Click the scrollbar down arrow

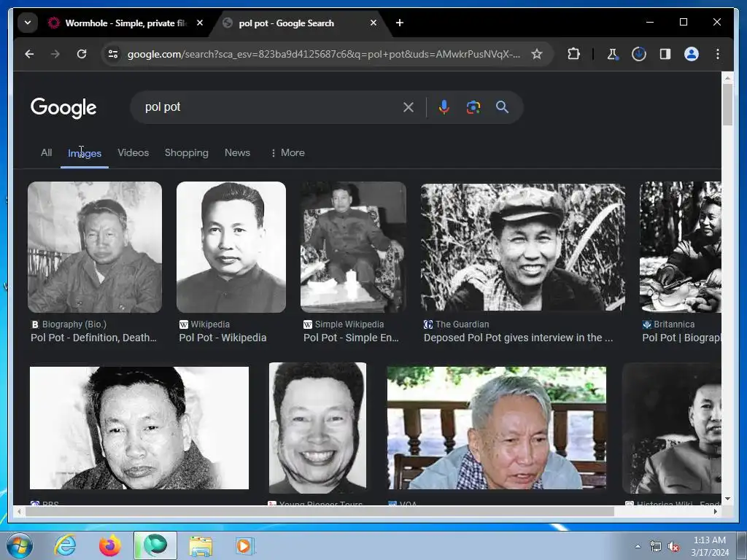[x=727, y=499]
